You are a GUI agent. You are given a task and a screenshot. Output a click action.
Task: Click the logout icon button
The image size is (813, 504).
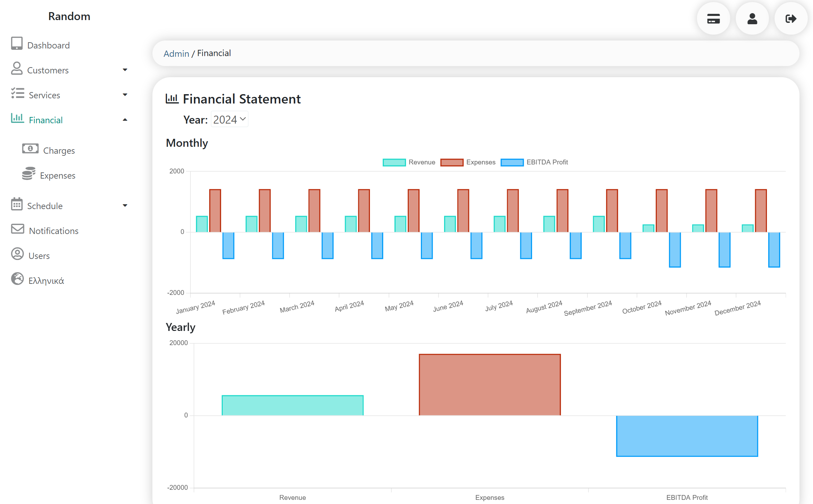[x=791, y=19]
